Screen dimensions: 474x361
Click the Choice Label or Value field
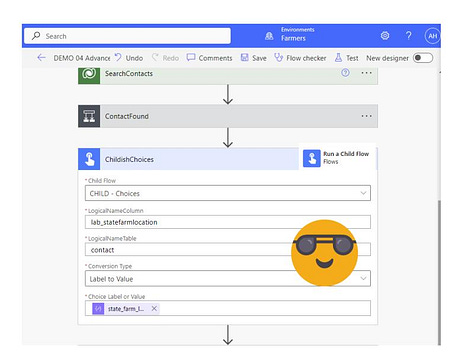[x=228, y=308]
